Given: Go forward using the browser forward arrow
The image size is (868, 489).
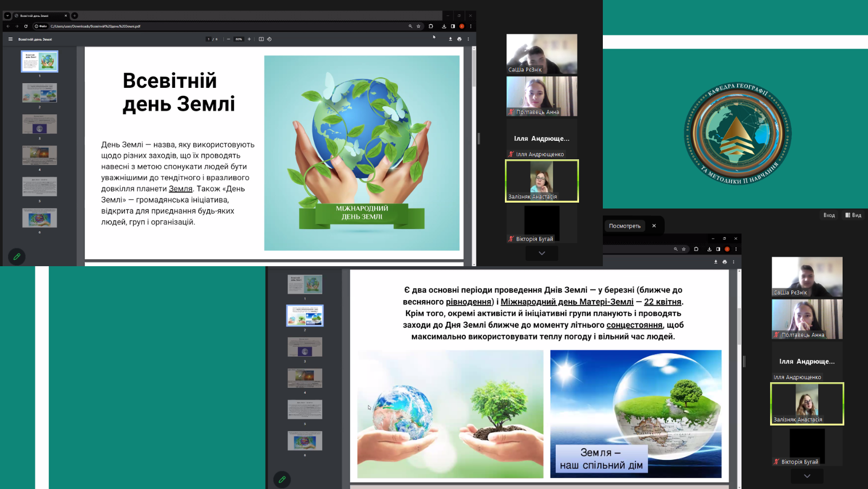Looking at the screenshot, I should 16,26.
